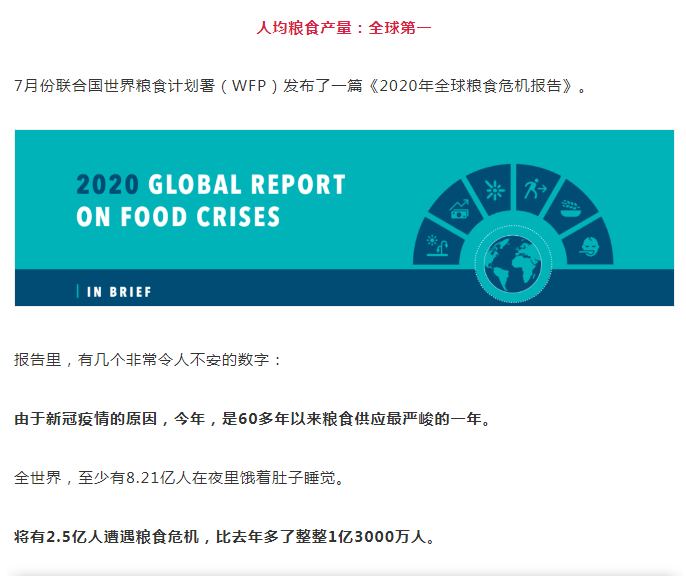Click the bold line about 60多年以来粮食供应
The width and height of the screenshot is (686, 576).
(253, 418)
